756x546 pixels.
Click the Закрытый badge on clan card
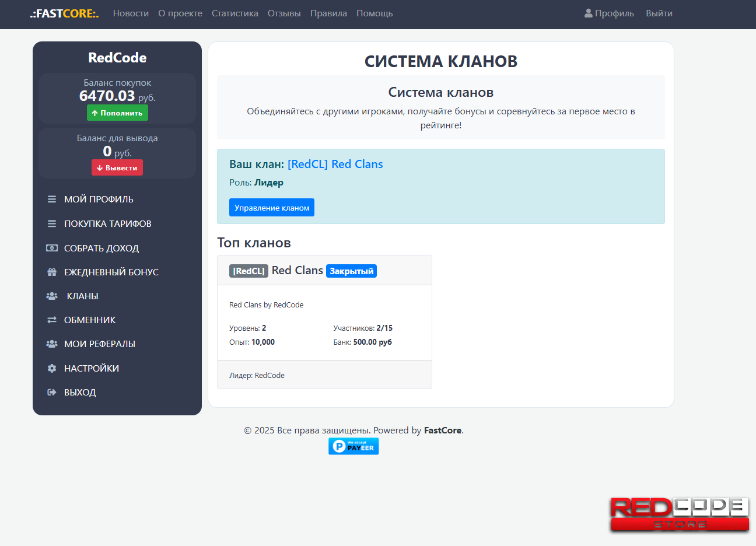pyautogui.click(x=351, y=271)
